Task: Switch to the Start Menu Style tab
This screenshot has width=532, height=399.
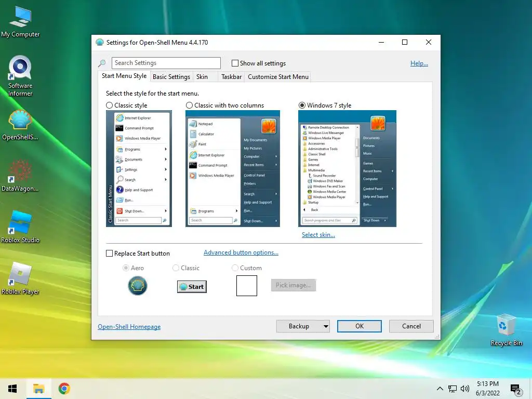Action: point(124,76)
